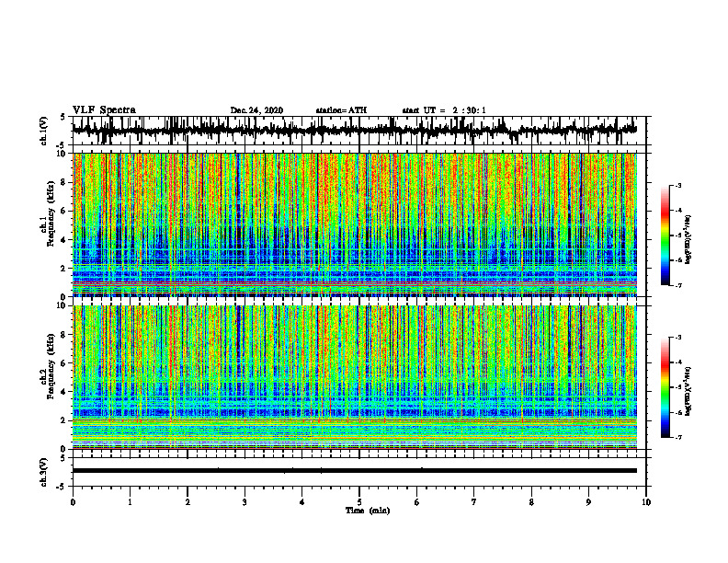Click the ch.2 colorbar "log(PSD)" label
The image size is (728, 563).
[x=688, y=391]
